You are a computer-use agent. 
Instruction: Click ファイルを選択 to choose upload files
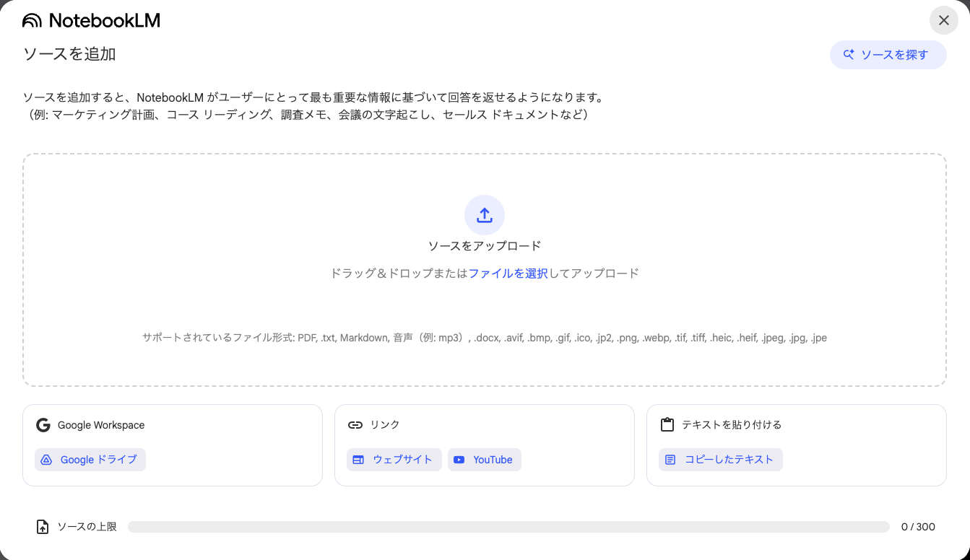(508, 273)
